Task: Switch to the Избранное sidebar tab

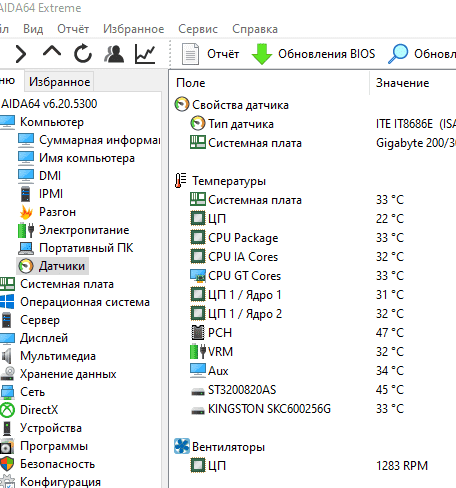Action: (x=59, y=82)
